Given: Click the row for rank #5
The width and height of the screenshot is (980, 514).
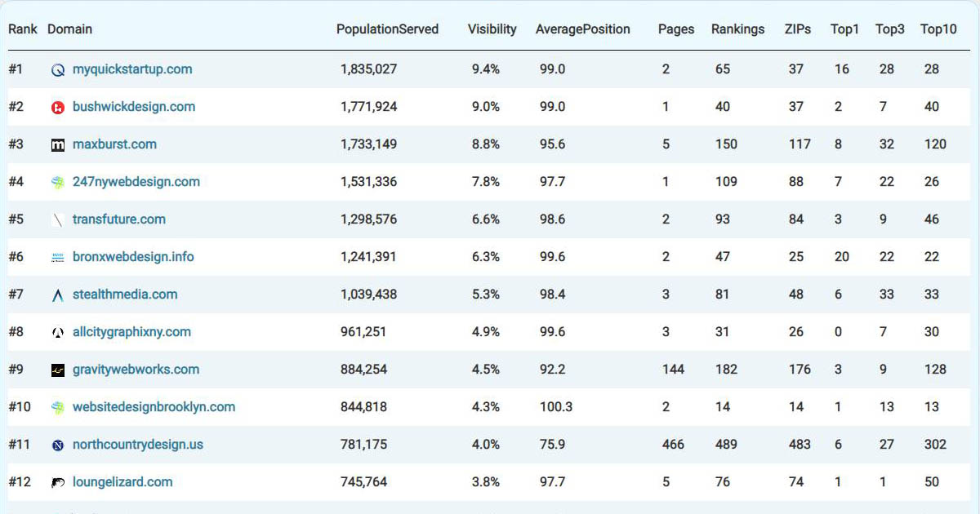Looking at the screenshot, I should pos(490,219).
